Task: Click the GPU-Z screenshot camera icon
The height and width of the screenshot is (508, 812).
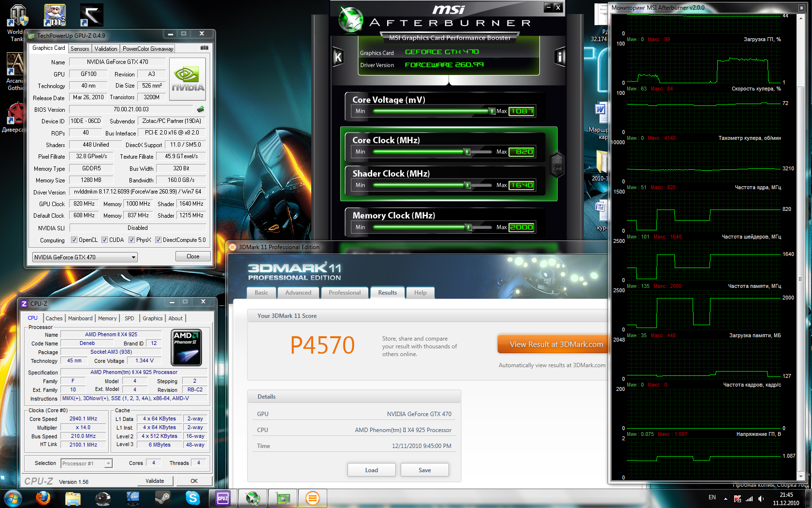Action: 204,48
